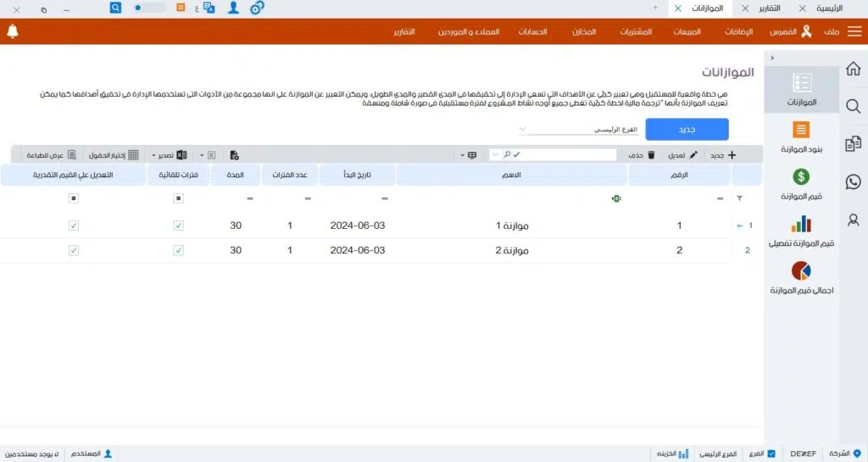
Task: Switch to the التقارير tab
Action: tap(767, 8)
